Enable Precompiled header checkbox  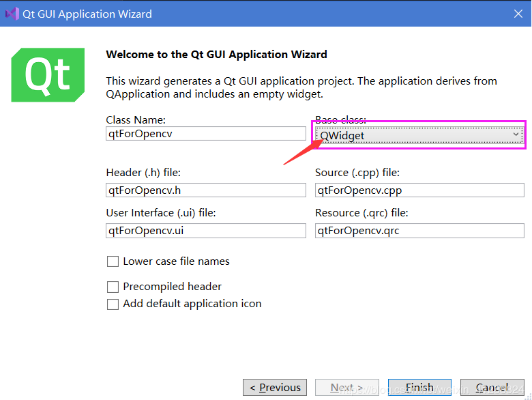113,287
